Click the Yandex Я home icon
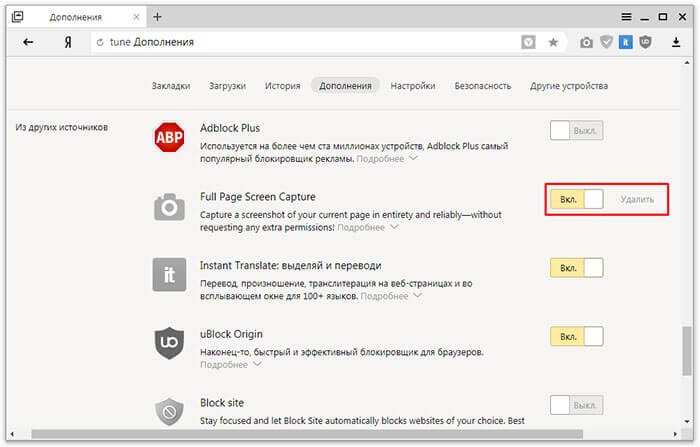Image resolution: width=700 pixels, height=447 pixels. pos(68,42)
